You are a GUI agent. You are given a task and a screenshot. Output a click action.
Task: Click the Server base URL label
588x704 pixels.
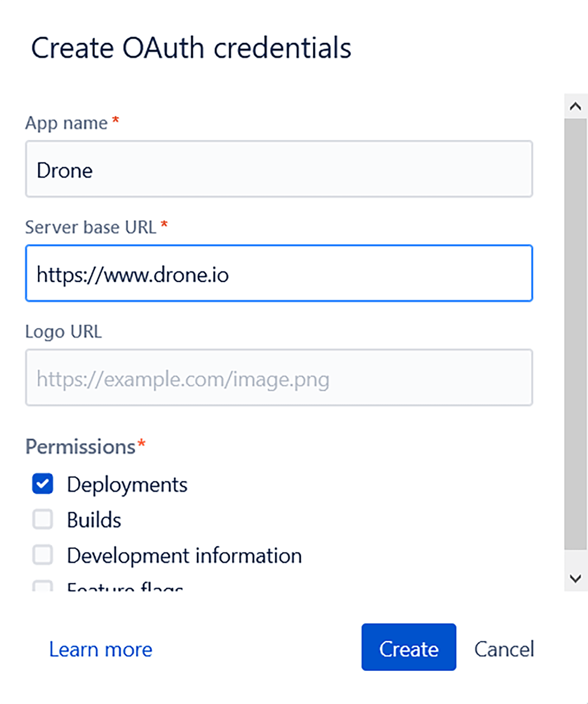tap(91, 227)
